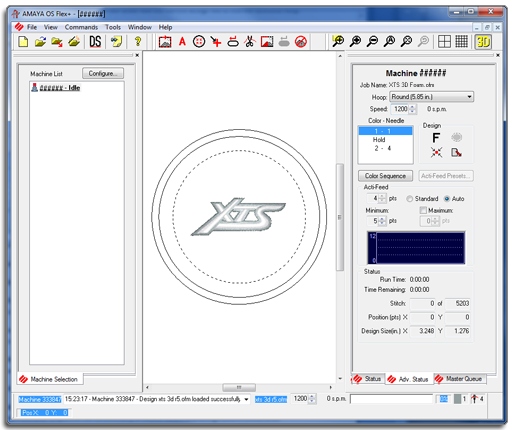Click the scissors trim icon
This screenshot has height=430, width=515.
tap(250, 42)
